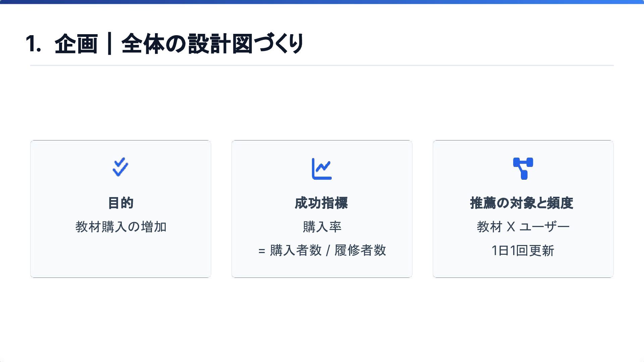
Task: Click the text 教材 X ユーザー
Action: click(523, 227)
